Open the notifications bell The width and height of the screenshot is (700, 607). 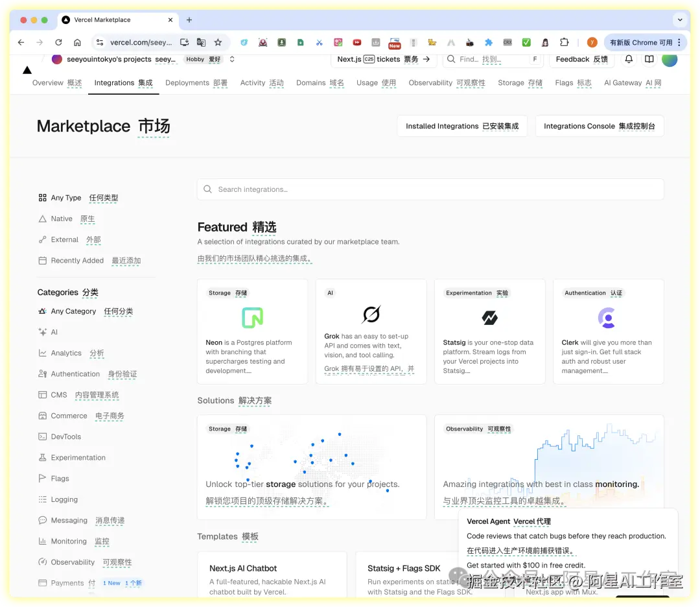pos(629,59)
